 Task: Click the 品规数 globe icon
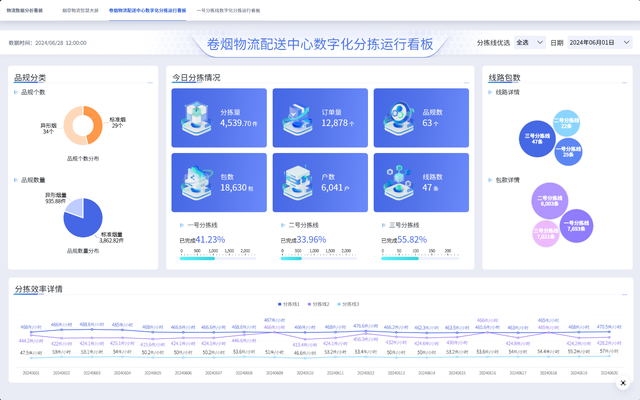pos(399,118)
